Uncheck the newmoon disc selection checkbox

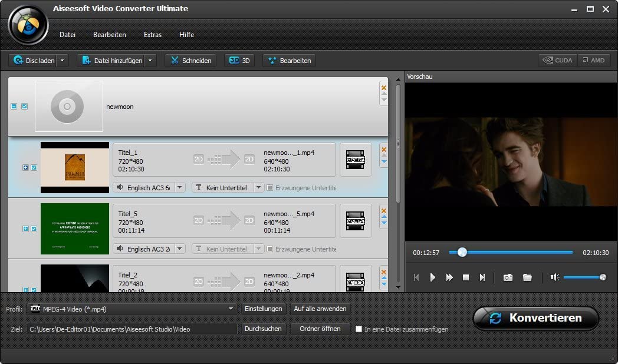pos(24,106)
